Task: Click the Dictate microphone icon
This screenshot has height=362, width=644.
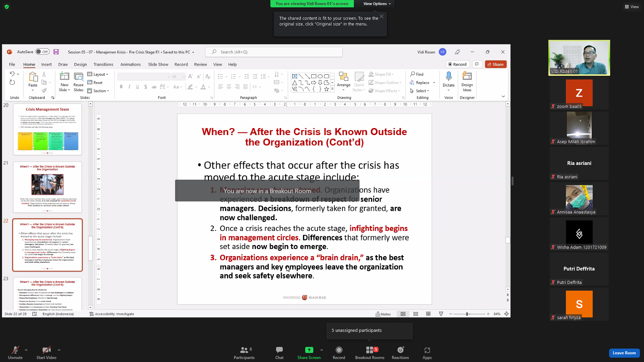Action: point(448,76)
